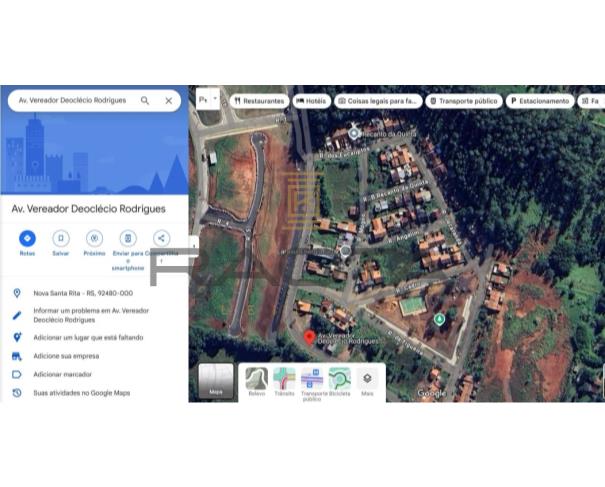Open Adicione sua empresa link
The height and width of the screenshot is (487, 605).
tap(66, 356)
